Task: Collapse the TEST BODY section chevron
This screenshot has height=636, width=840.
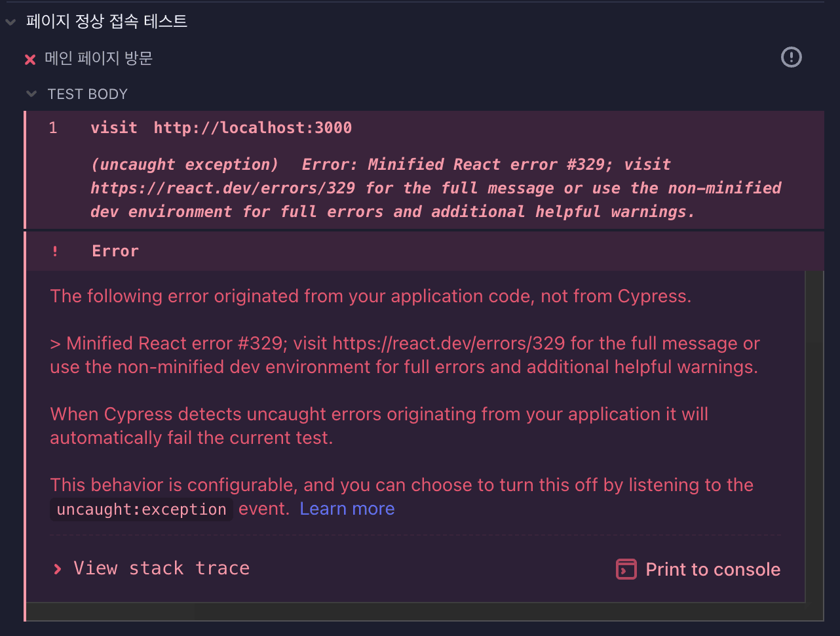Action: click(x=31, y=94)
